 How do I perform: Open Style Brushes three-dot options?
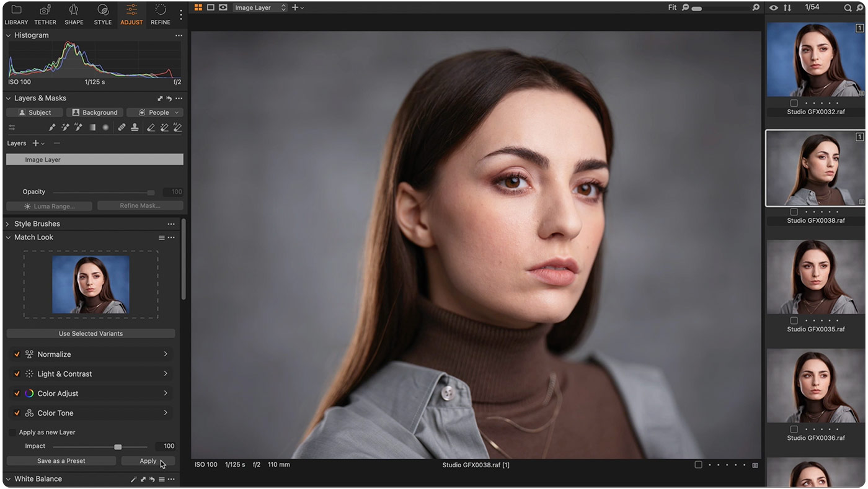pos(171,224)
